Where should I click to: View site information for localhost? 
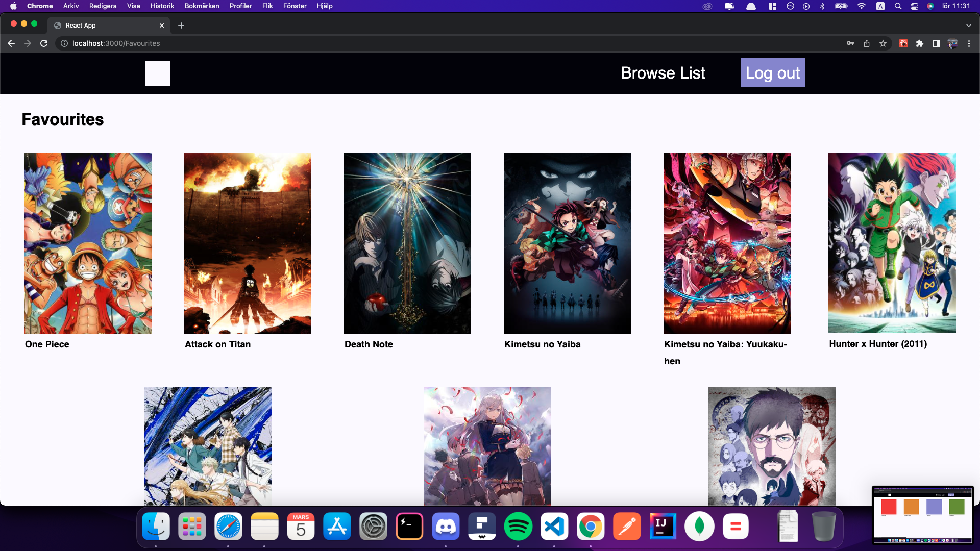point(64,43)
